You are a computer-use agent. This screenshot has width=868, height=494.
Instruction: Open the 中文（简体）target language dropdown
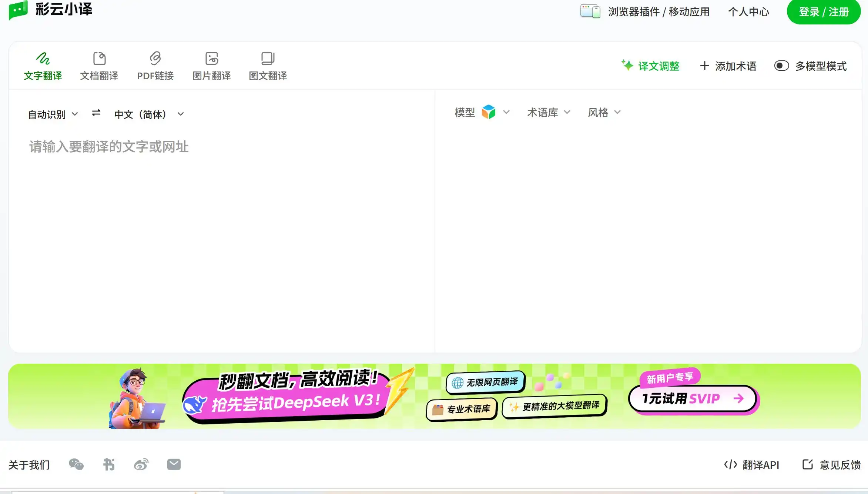(x=149, y=114)
